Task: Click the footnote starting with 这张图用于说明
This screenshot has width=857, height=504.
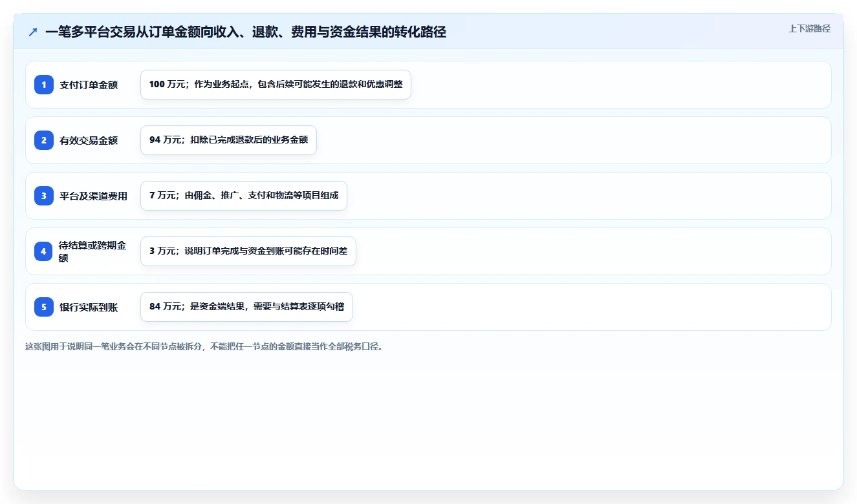Action: (204, 346)
